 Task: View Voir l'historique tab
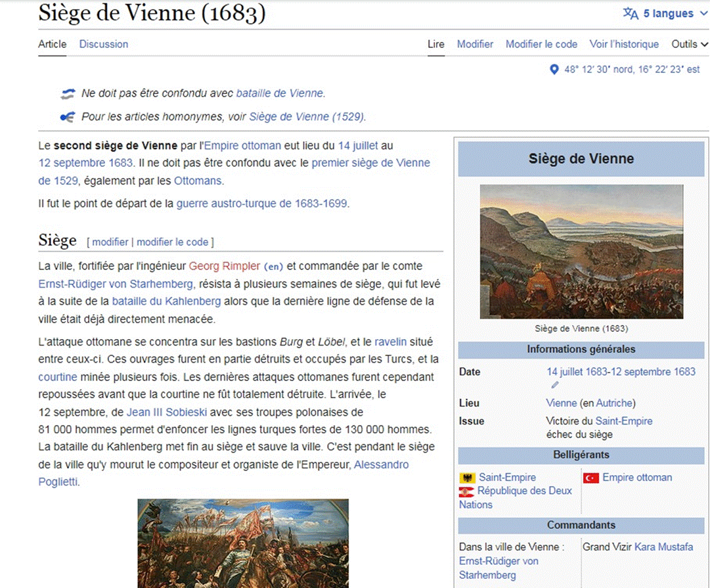pos(624,44)
